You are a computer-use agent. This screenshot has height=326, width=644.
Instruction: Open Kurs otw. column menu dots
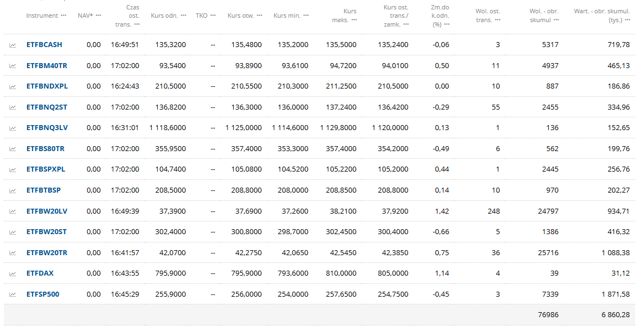260,15
